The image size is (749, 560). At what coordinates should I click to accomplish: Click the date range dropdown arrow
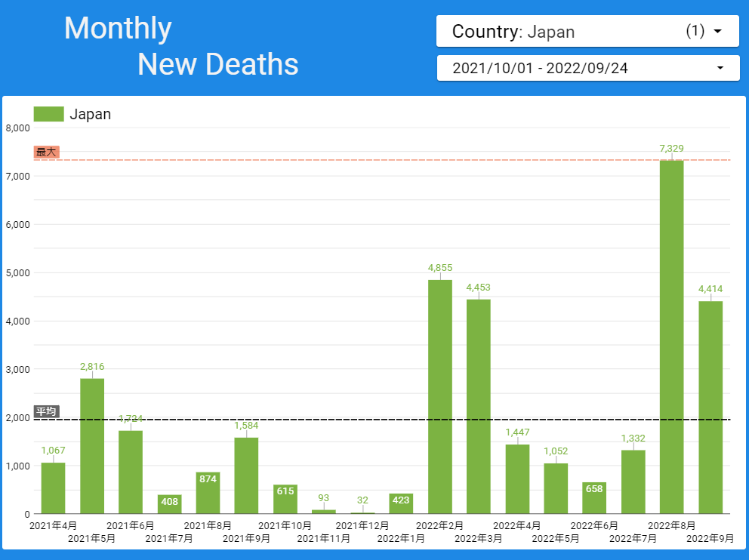click(720, 68)
